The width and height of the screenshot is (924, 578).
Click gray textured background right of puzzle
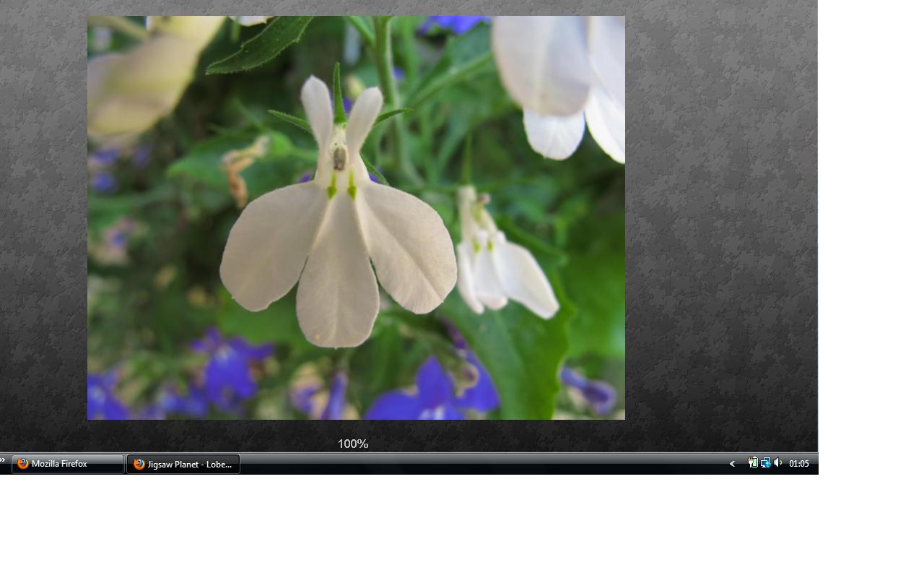(x=722, y=217)
